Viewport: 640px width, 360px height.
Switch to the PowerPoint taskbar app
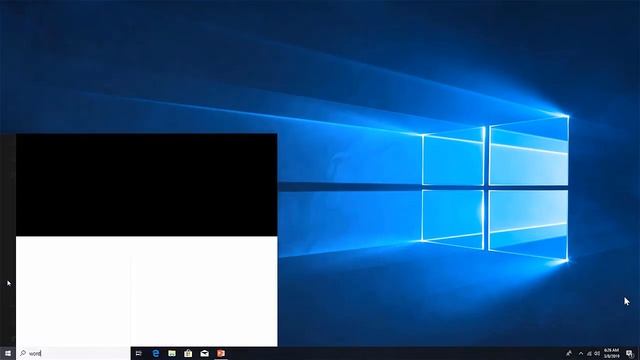coord(221,353)
